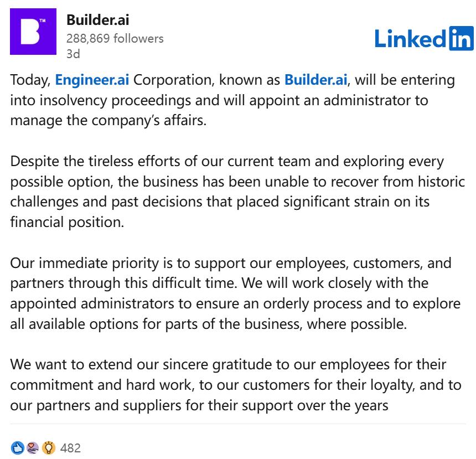This screenshot has height=459, width=476.
Task: Click the '3d' post timestamp
Action: [73, 54]
